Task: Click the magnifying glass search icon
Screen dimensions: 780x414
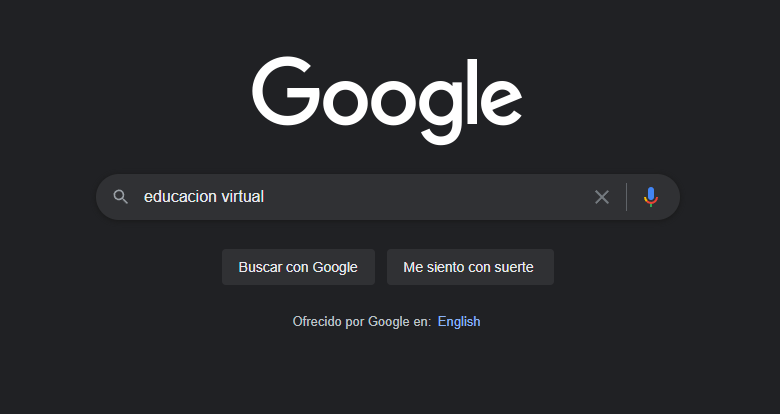Action: tap(121, 197)
